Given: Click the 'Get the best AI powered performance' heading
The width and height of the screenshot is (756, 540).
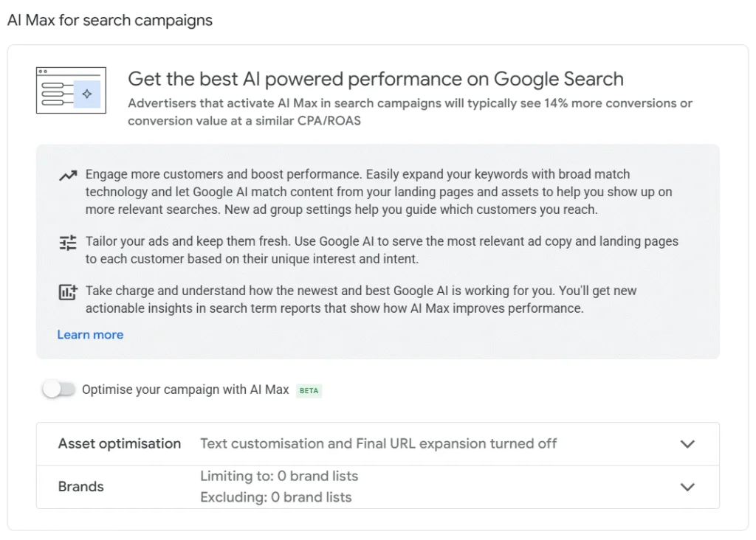Looking at the screenshot, I should (x=375, y=79).
